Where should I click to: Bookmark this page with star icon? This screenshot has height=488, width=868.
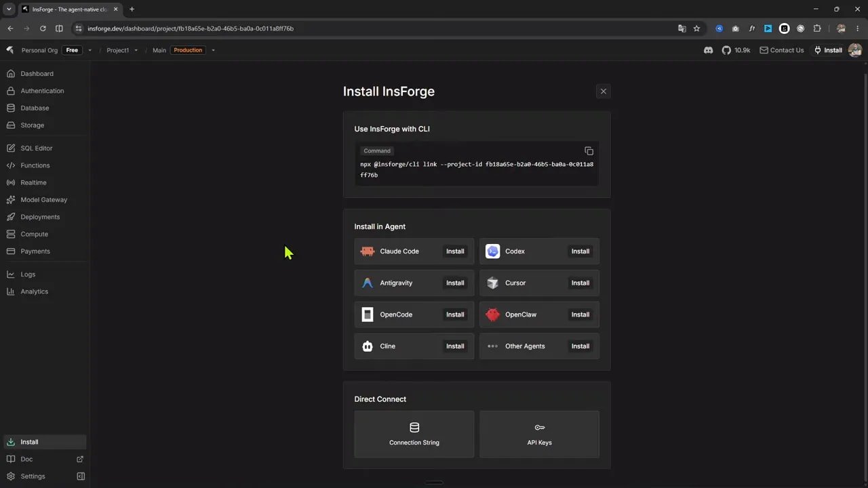point(696,28)
